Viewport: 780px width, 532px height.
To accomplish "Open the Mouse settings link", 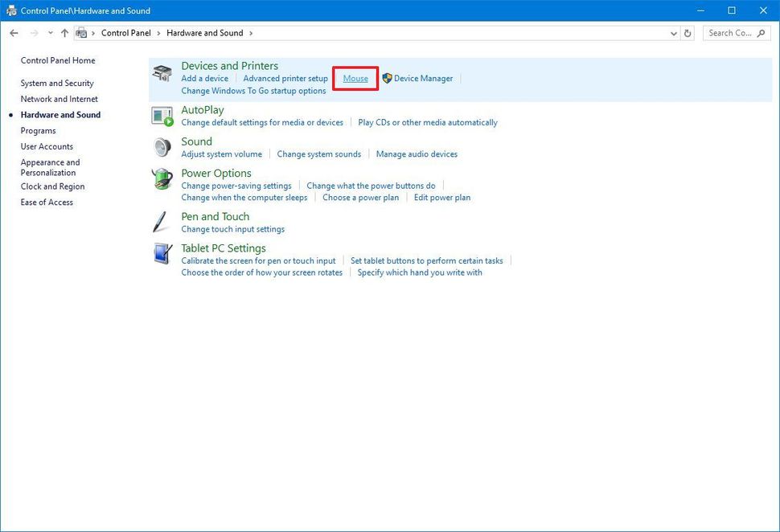I will 355,78.
